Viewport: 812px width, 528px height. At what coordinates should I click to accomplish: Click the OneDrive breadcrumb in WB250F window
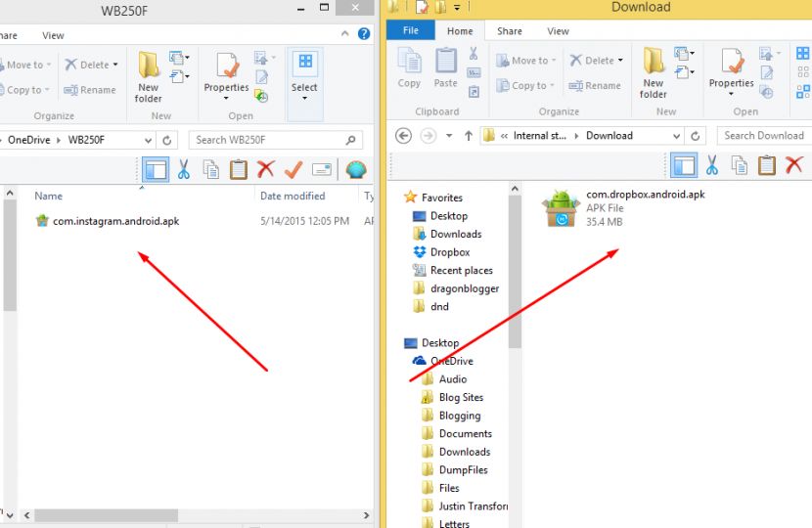pos(29,140)
